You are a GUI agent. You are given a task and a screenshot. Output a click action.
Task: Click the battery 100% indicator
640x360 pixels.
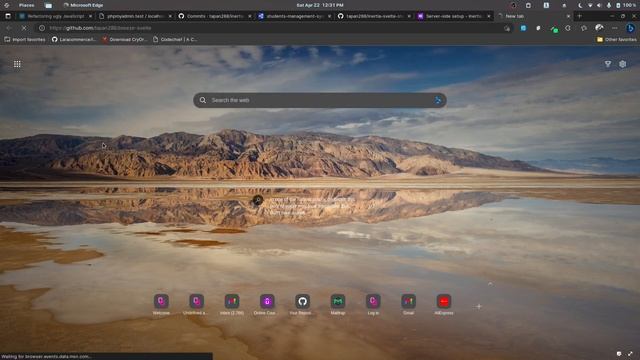(626, 5)
